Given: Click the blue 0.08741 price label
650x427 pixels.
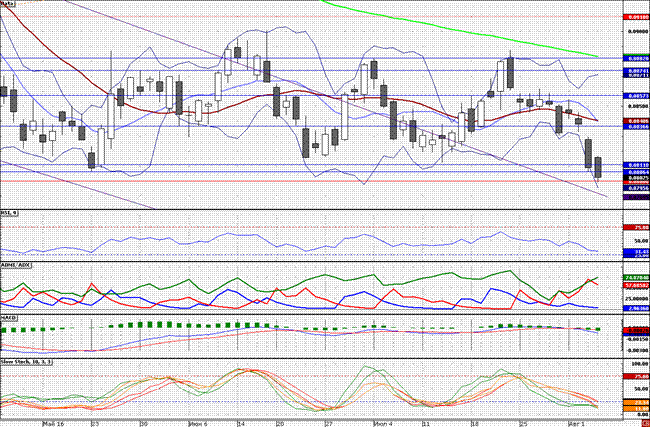Looking at the screenshot, I should [x=637, y=71].
